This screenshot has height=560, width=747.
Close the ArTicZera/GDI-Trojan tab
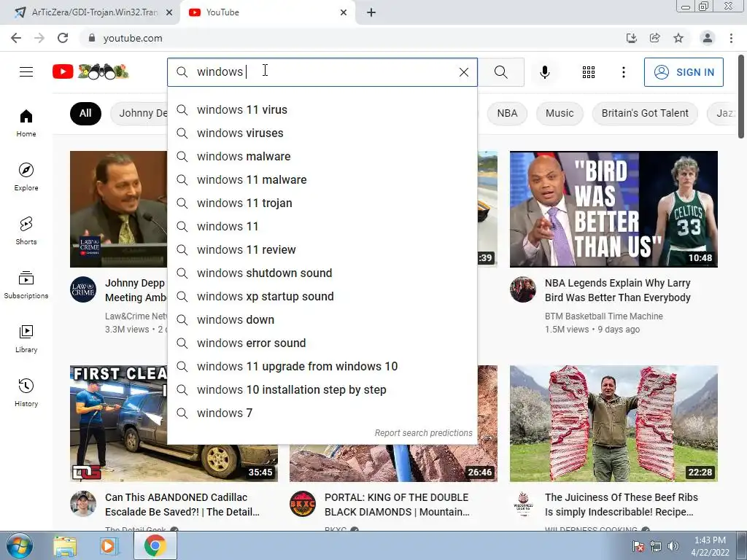pyautogui.click(x=169, y=12)
